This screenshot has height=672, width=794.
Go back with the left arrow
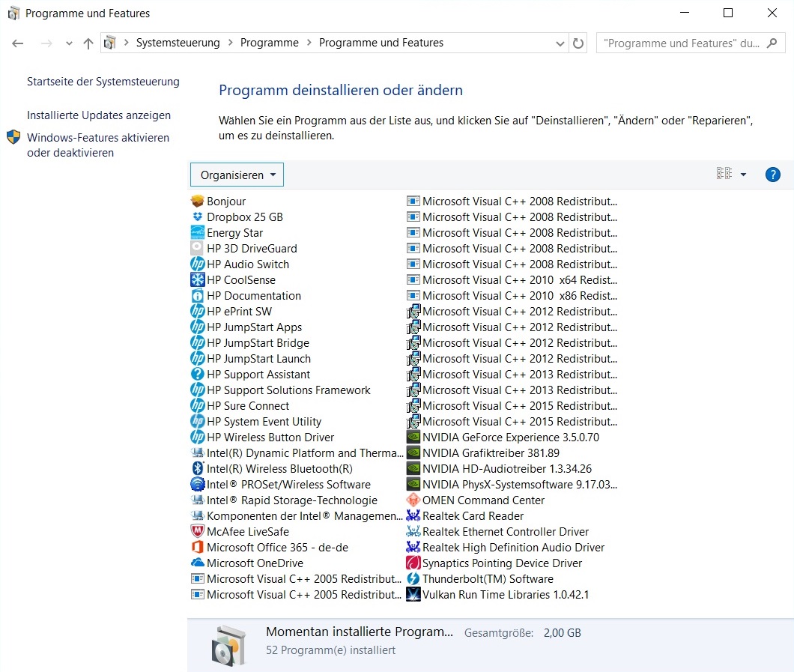click(x=18, y=43)
